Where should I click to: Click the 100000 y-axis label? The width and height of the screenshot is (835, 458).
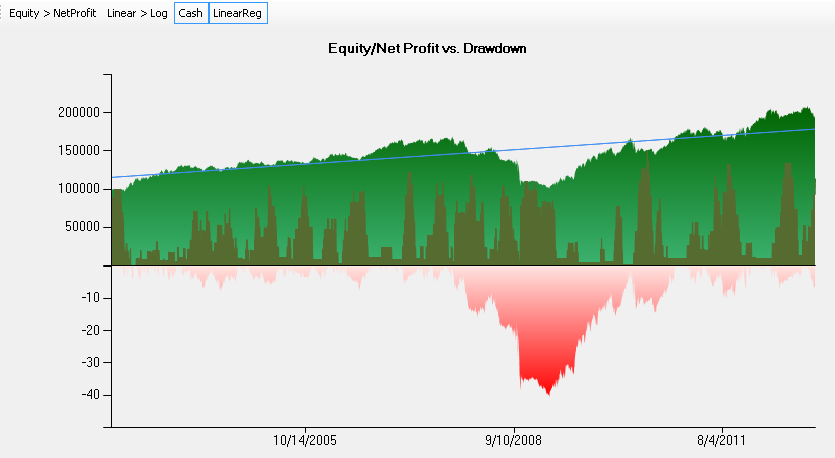pos(79,189)
